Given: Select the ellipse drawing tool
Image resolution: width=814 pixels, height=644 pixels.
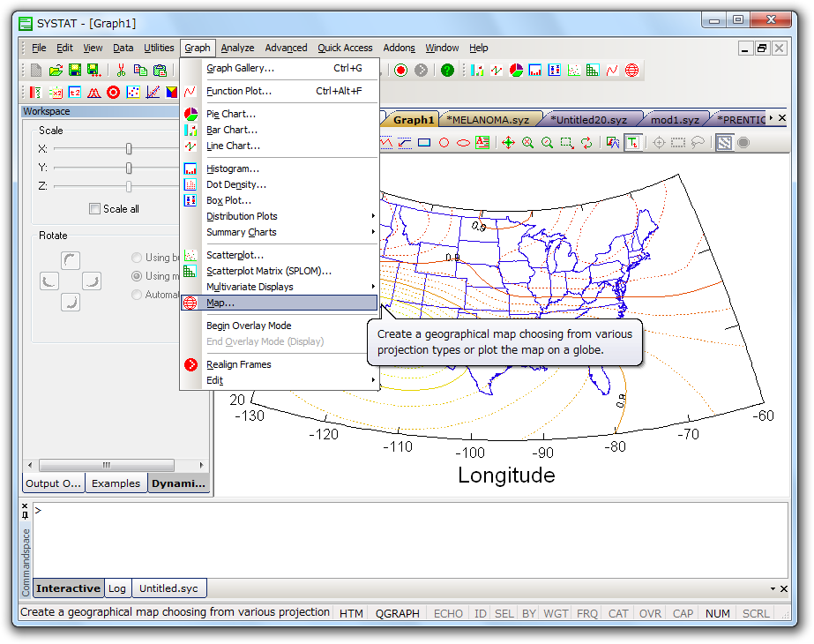Looking at the screenshot, I should [463, 142].
